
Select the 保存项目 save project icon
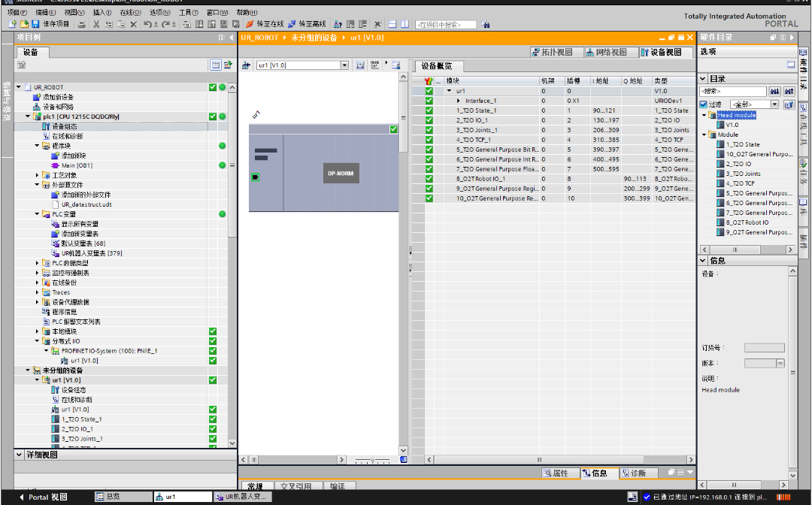(34, 23)
